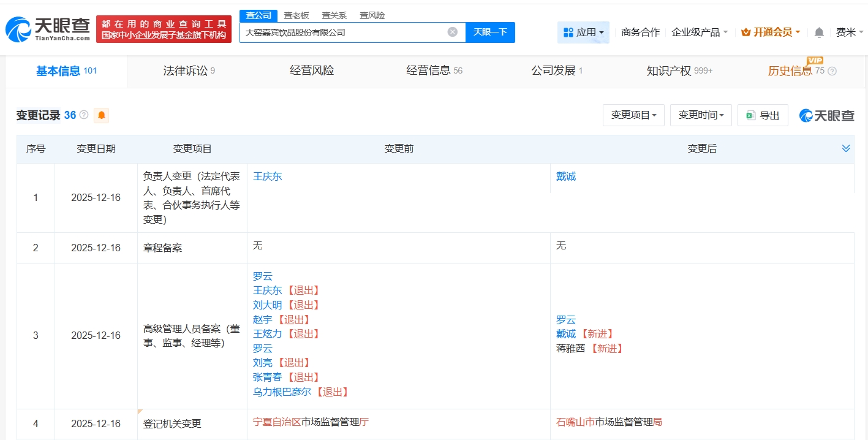The height and width of the screenshot is (440, 868).
Task: Open the notification bell in header
Action: pos(819,32)
